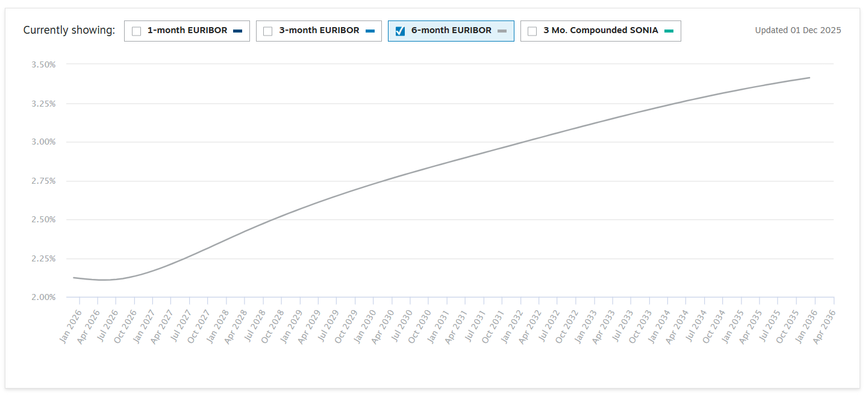Click the 3.00% y-axis label
Viewport: 868px width, 397px height.
pos(43,142)
